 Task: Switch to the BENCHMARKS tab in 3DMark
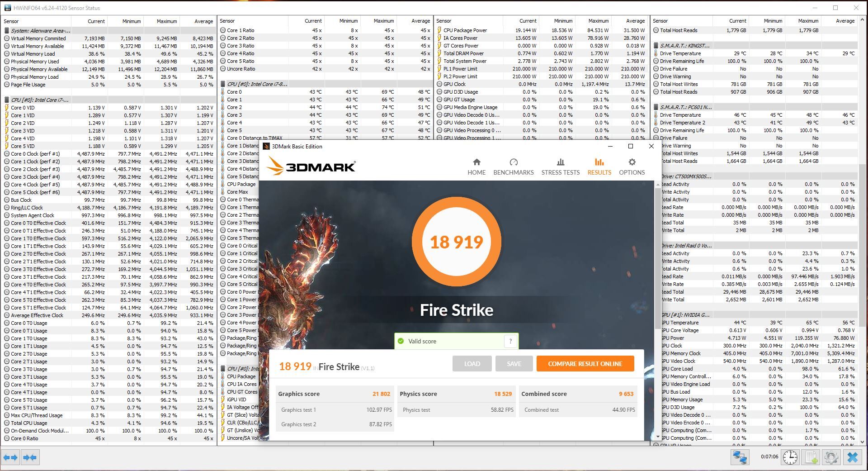point(514,167)
